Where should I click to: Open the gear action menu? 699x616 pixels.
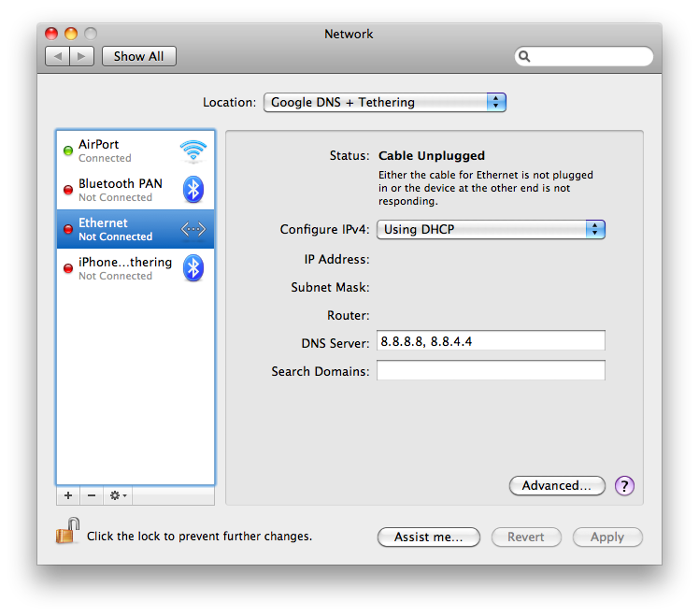pyautogui.click(x=119, y=495)
